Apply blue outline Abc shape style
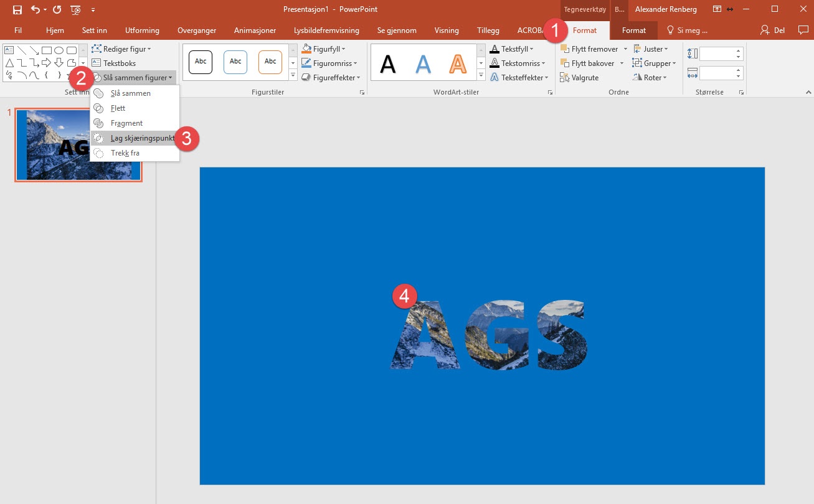 pos(235,62)
